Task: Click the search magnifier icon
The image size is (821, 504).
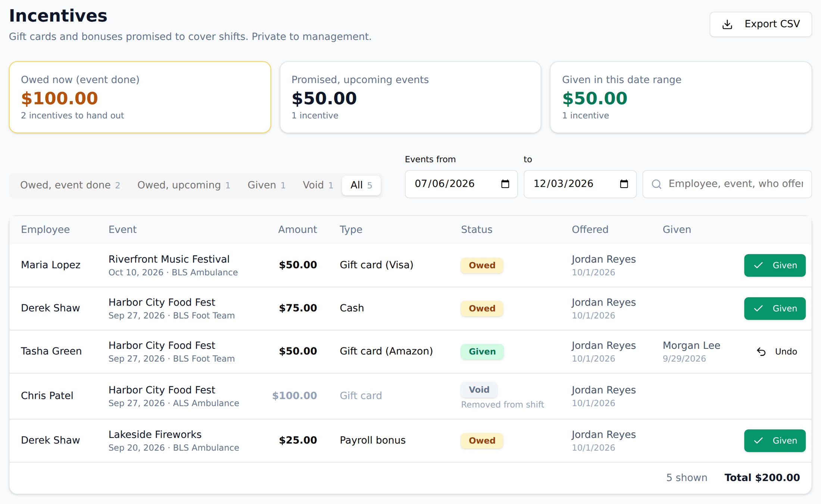Action: click(x=656, y=184)
